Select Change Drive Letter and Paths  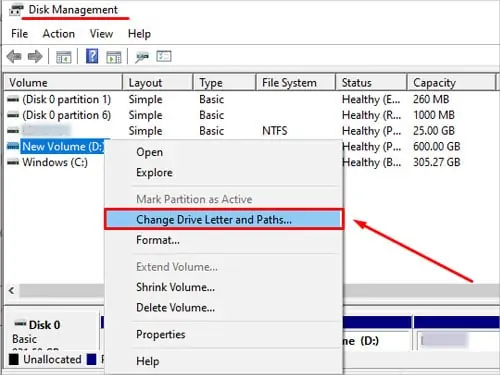(223, 219)
